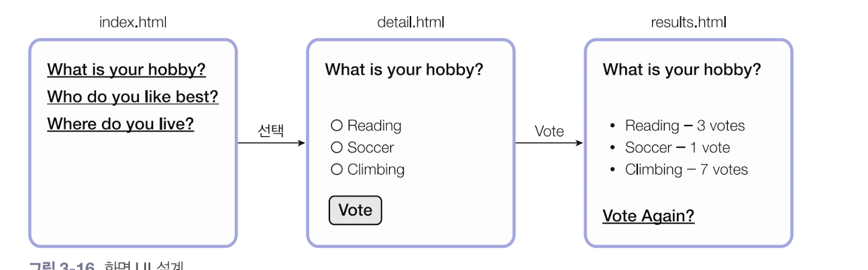
Task: Select the Reading radio button
Action: (337, 126)
